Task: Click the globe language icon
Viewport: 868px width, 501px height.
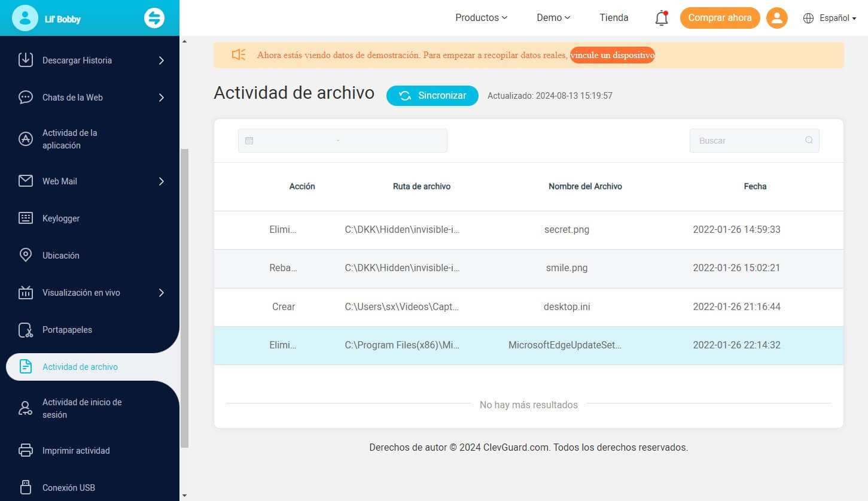Action: point(808,18)
